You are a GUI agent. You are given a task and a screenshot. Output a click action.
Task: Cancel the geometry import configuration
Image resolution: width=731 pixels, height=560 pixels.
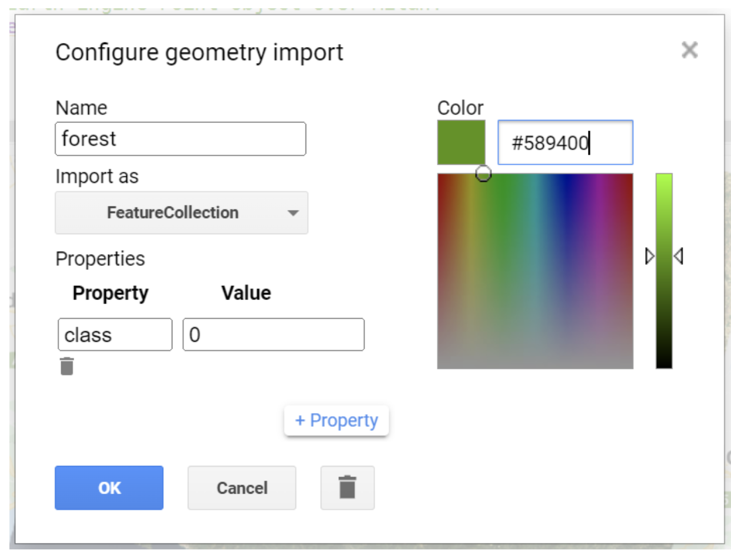(x=242, y=488)
